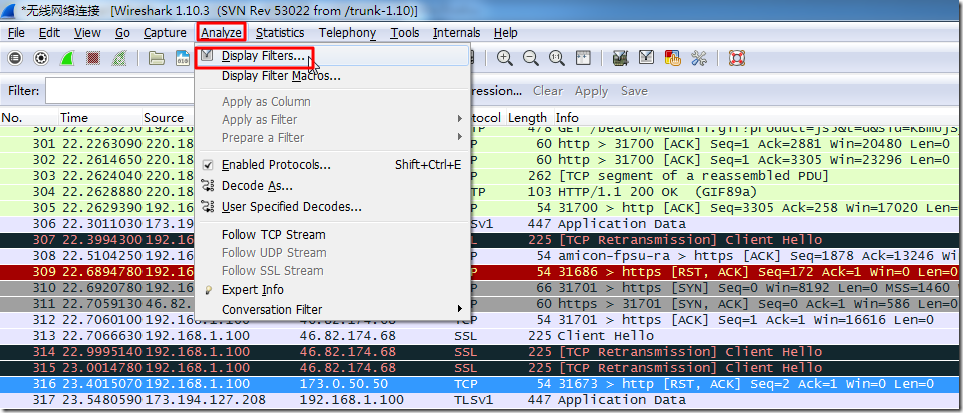Open the Help menu

pos(505,33)
